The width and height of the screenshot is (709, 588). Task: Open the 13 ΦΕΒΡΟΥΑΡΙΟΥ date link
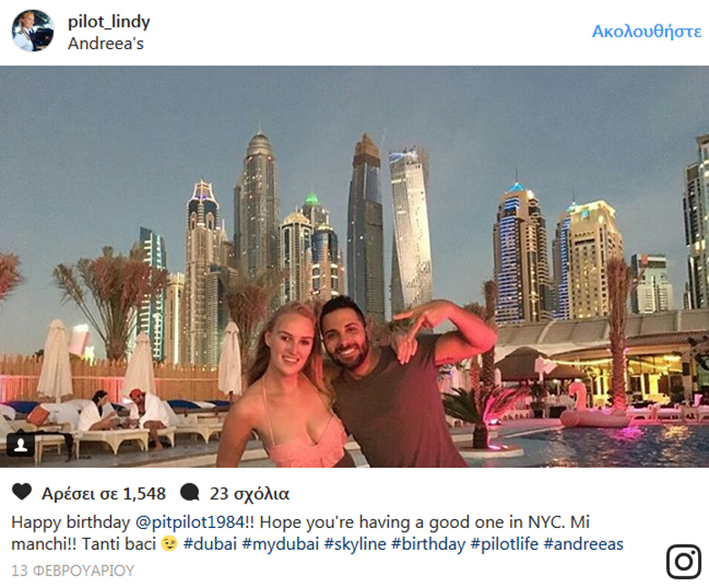[x=73, y=571]
